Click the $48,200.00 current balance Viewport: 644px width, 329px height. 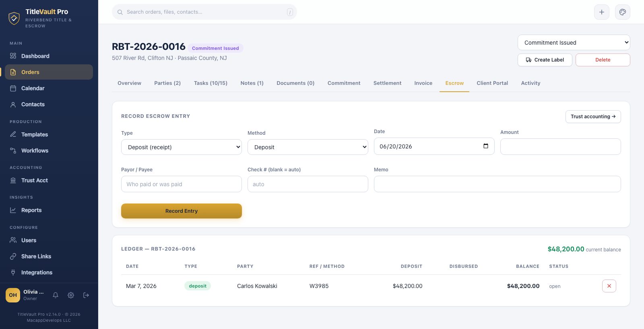566,249
